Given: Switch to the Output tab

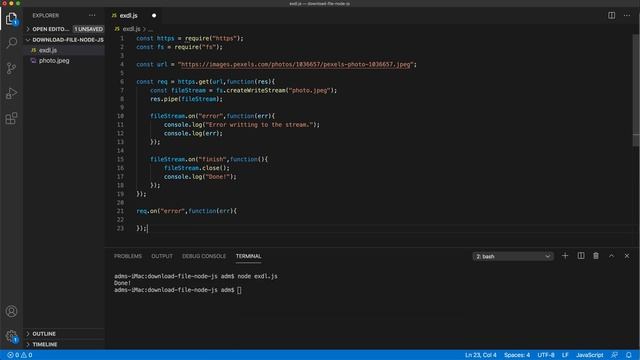Looking at the screenshot, I should click(162, 256).
